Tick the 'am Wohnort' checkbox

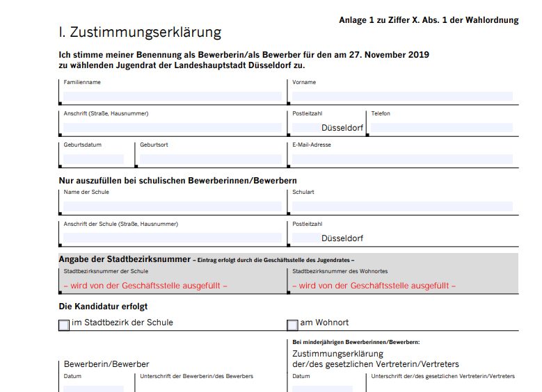[x=292, y=325]
